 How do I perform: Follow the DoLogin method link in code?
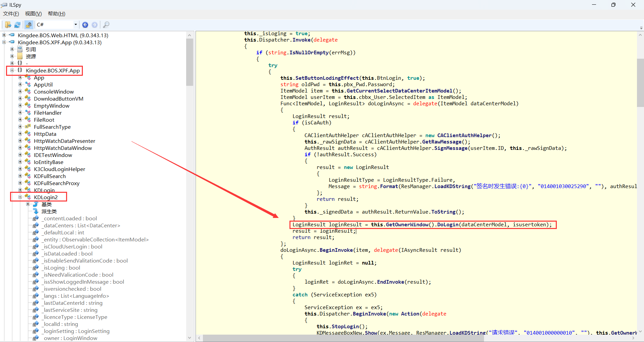point(448,225)
